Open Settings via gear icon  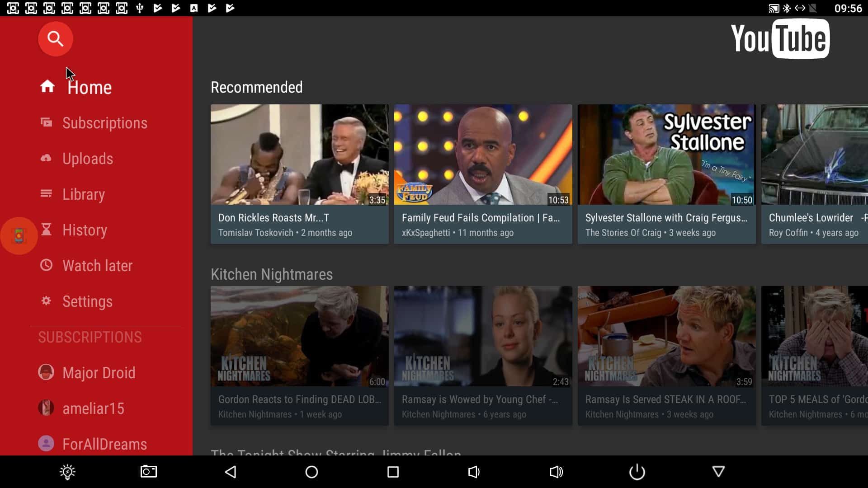pyautogui.click(x=46, y=301)
